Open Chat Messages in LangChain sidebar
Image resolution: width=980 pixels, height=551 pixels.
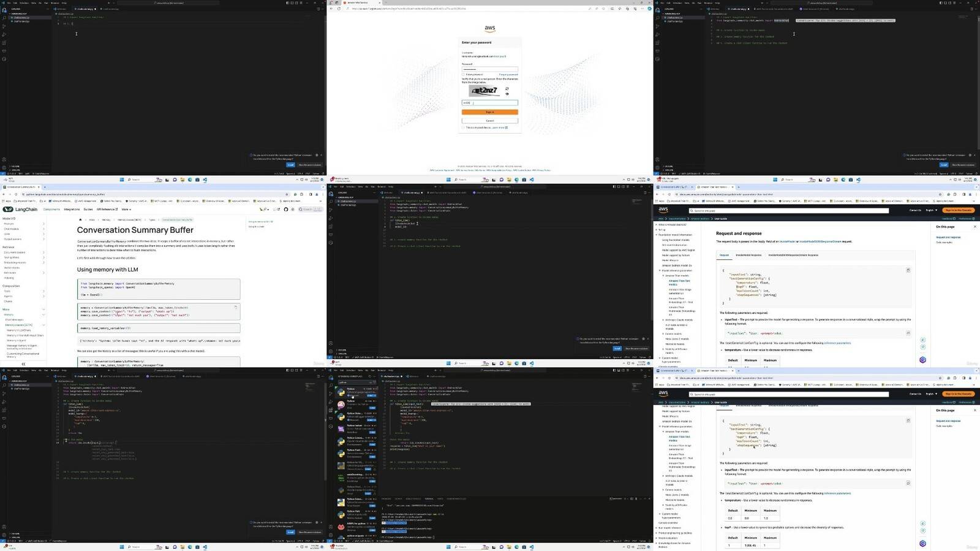pos(15,319)
